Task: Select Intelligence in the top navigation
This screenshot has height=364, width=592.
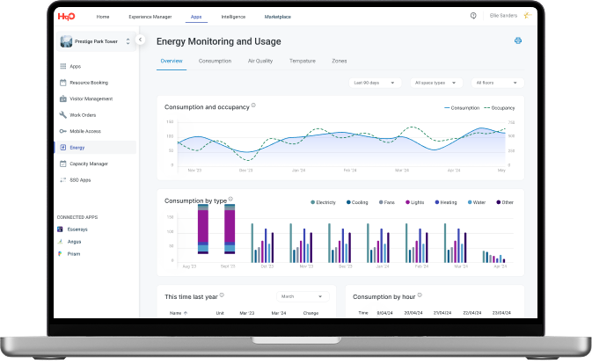Action: tap(233, 16)
